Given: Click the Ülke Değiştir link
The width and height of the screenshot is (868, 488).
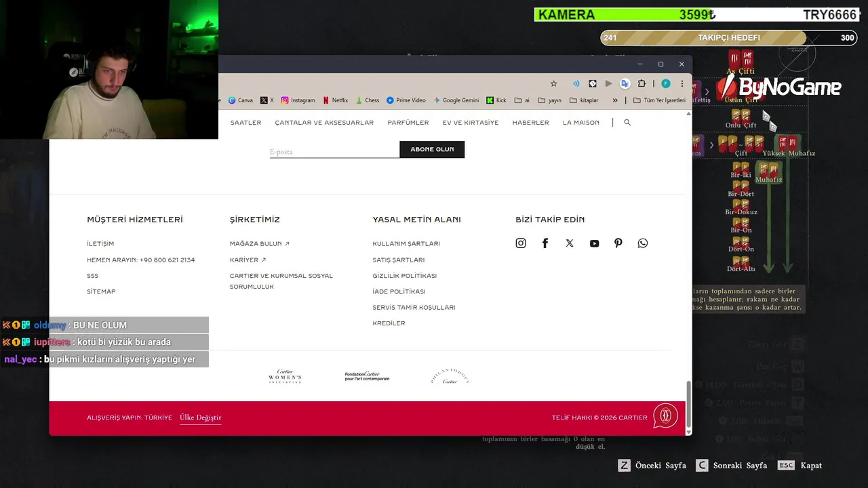Looking at the screenshot, I should tap(201, 418).
